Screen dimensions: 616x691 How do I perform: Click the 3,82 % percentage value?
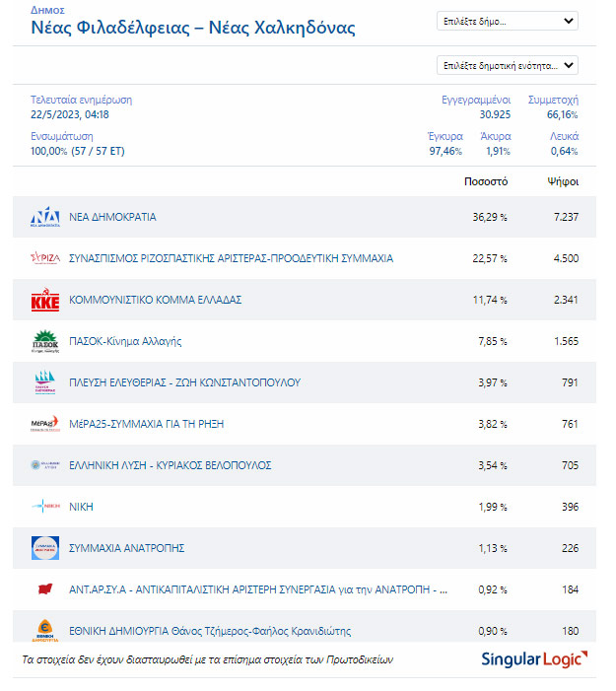[x=493, y=424]
